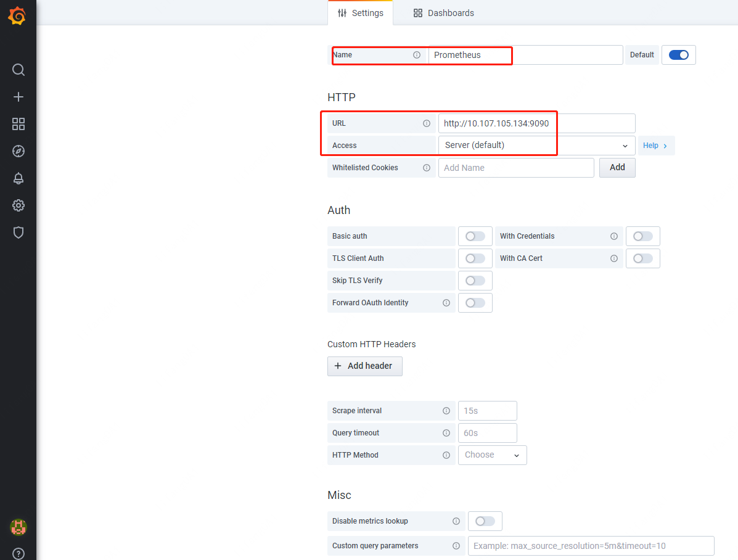The image size is (738, 560).
Task: Click the Name input field with Prometheus
Action: (526, 55)
